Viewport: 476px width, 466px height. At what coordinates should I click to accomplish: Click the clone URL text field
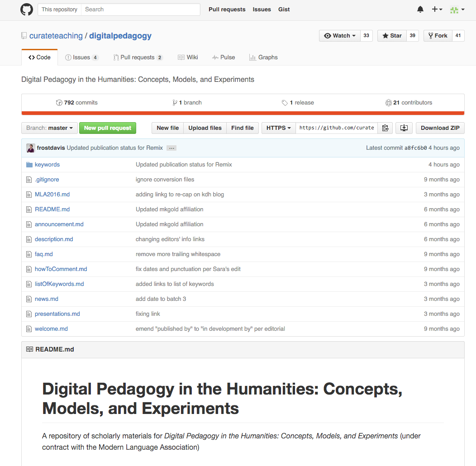click(337, 128)
